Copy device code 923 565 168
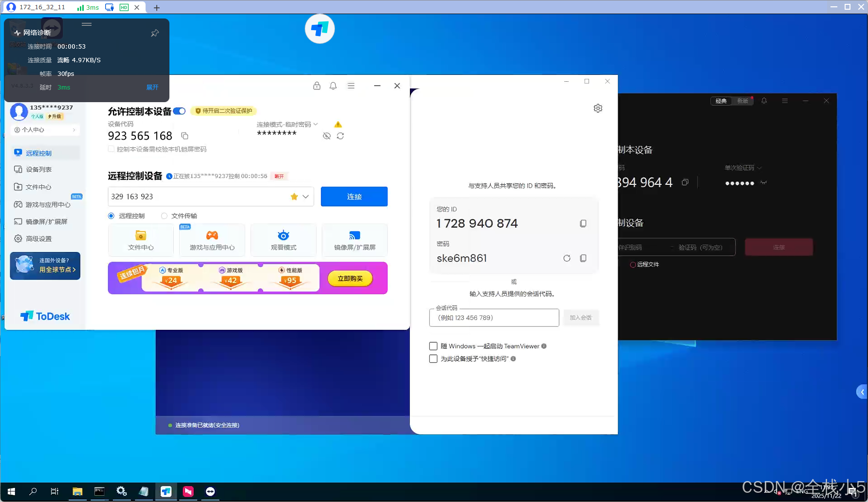The height and width of the screenshot is (502, 868). pos(185,136)
